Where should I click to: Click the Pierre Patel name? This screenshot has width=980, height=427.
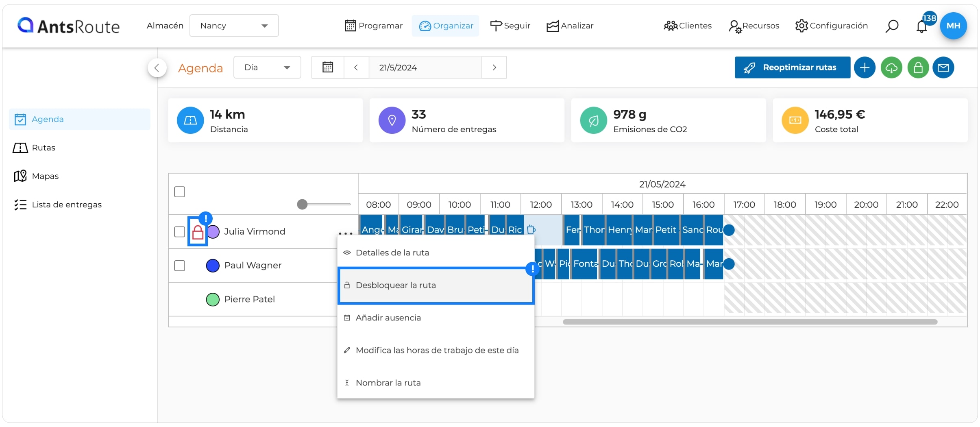[250, 300]
